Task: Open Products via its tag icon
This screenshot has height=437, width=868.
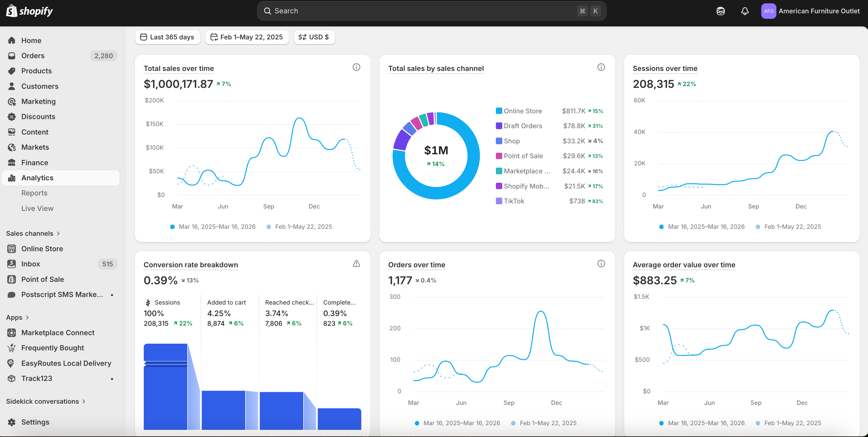Action: click(12, 71)
